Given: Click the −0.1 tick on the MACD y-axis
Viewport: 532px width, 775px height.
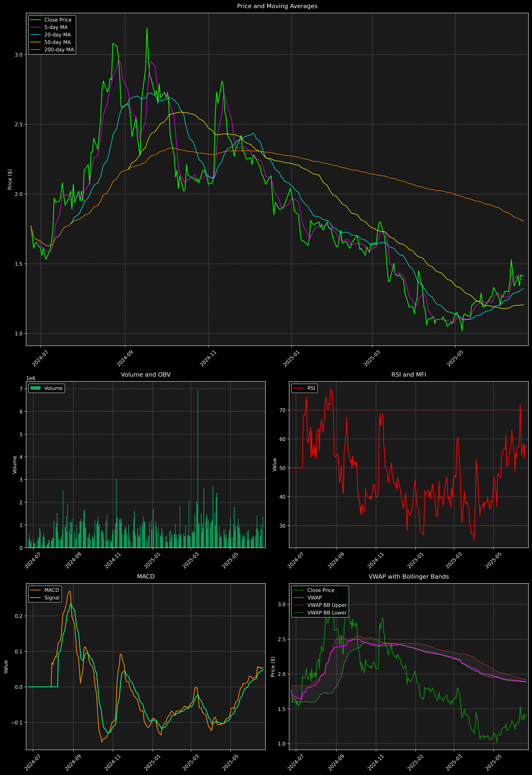Looking at the screenshot, I should [17, 722].
